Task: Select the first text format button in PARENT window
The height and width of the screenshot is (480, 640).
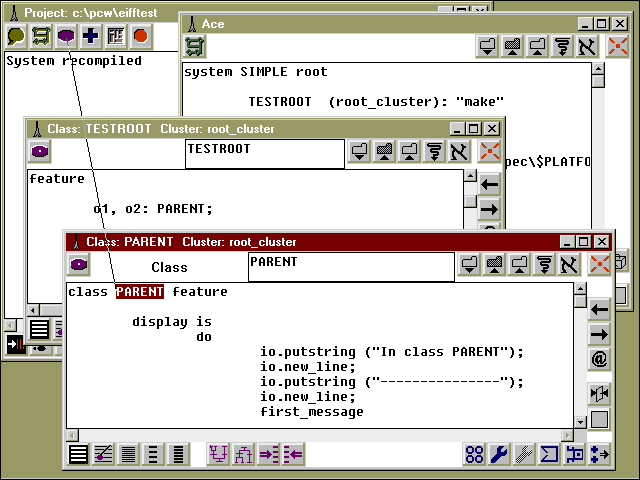Action: point(79,455)
